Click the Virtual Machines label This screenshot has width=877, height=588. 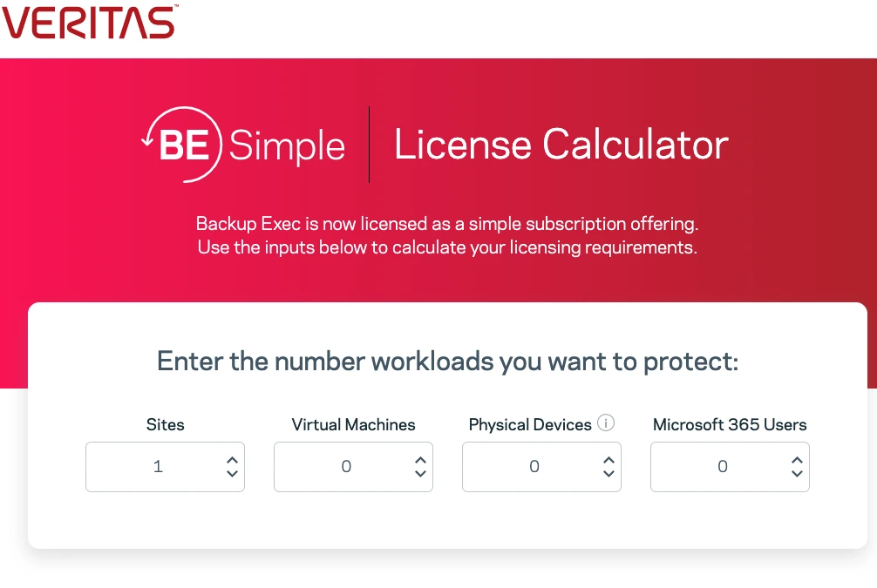[353, 425]
